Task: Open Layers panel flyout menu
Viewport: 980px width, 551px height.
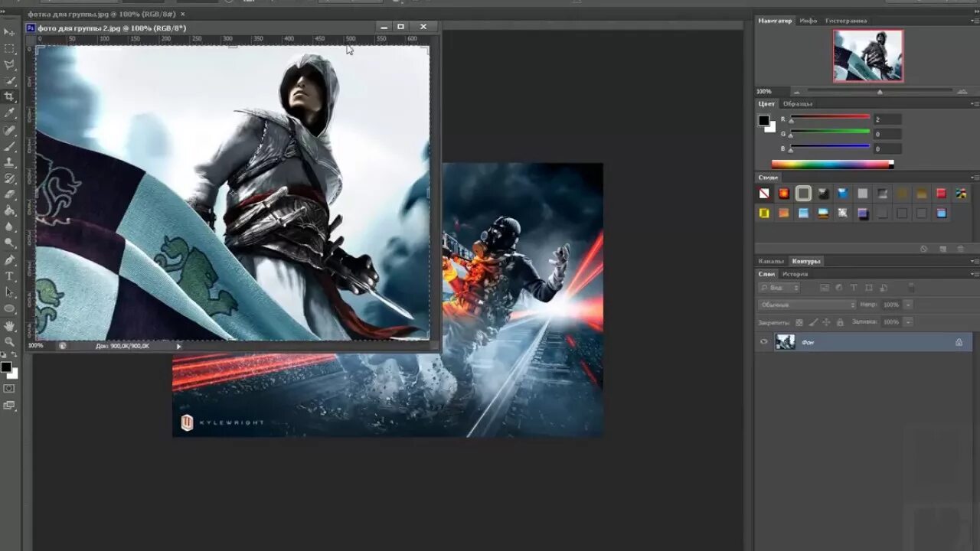Action: [974, 274]
